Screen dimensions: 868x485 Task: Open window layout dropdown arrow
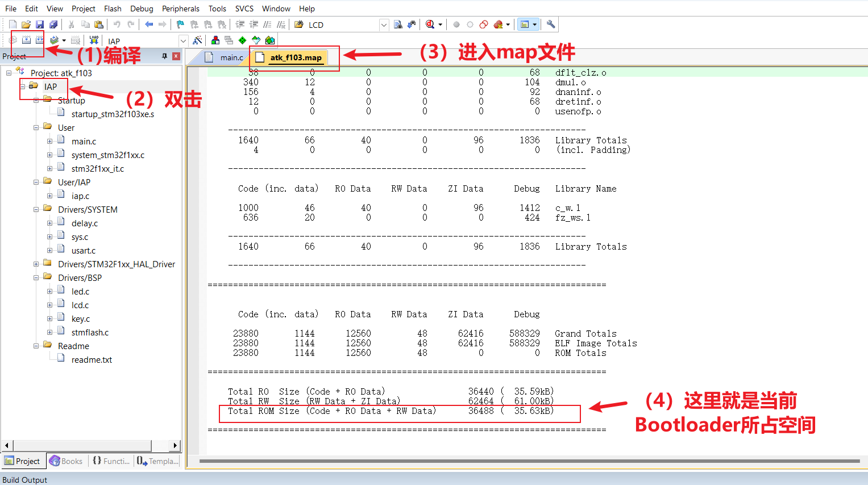click(x=534, y=24)
